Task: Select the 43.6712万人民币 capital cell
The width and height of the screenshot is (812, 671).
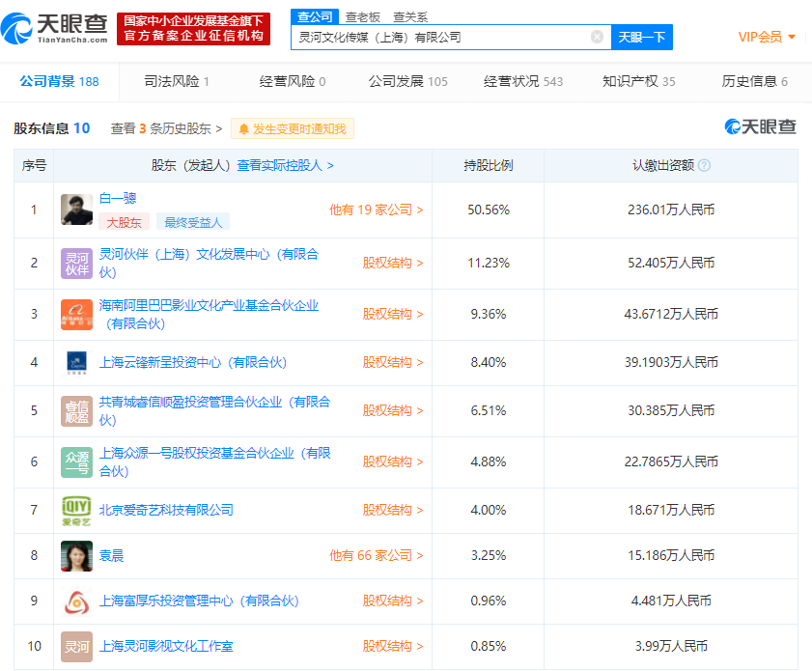Action: [671, 315]
